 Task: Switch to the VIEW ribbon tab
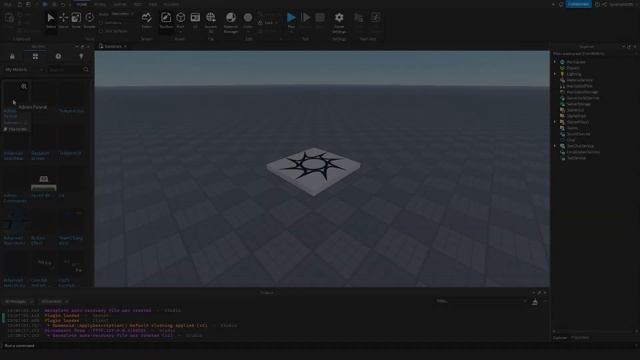pyautogui.click(x=153, y=4)
